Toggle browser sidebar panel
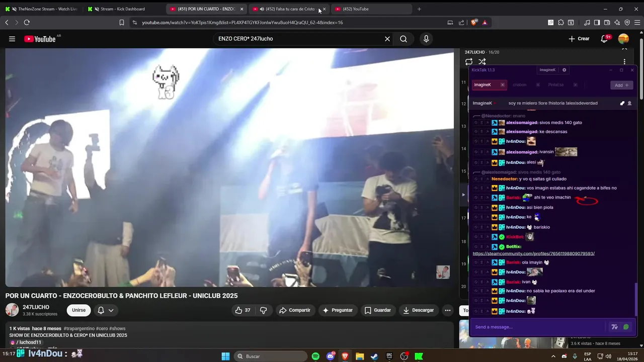 [597, 22]
